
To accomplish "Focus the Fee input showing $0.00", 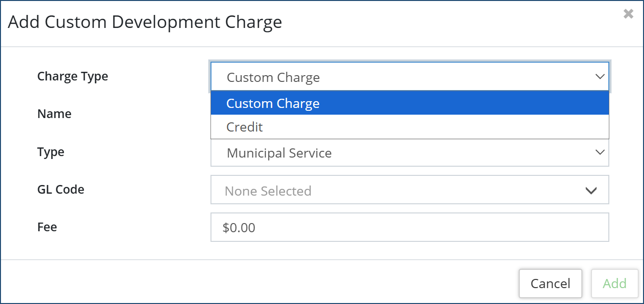I will (409, 227).
